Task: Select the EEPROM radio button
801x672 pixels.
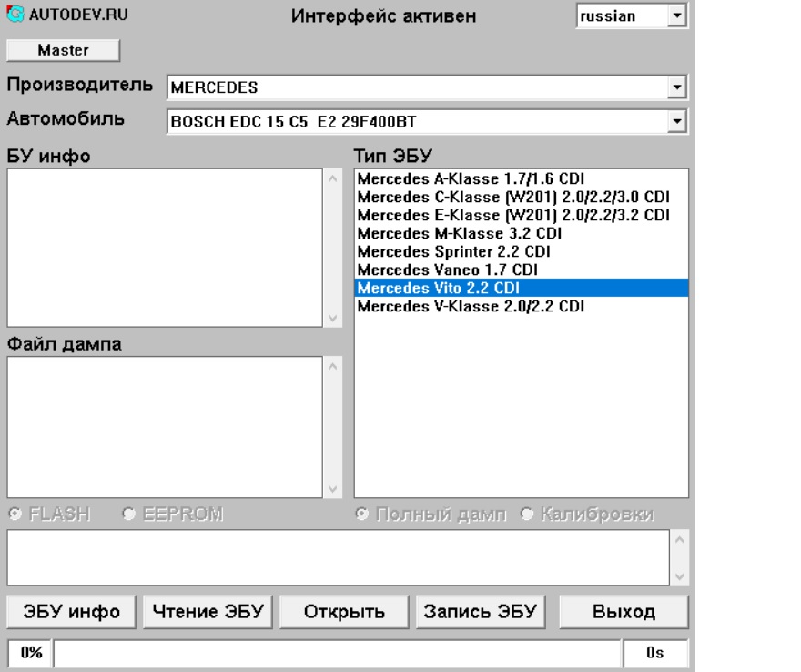Action: [x=128, y=513]
